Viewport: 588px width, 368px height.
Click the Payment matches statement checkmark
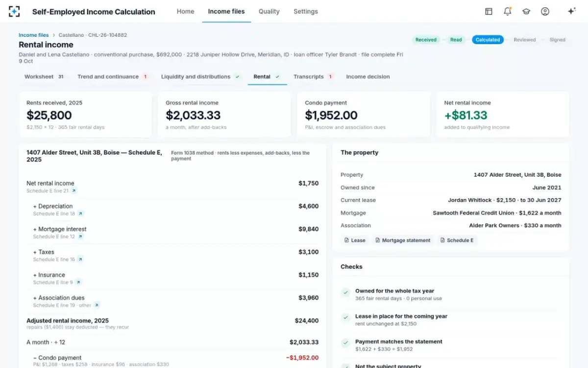(346, 343)
